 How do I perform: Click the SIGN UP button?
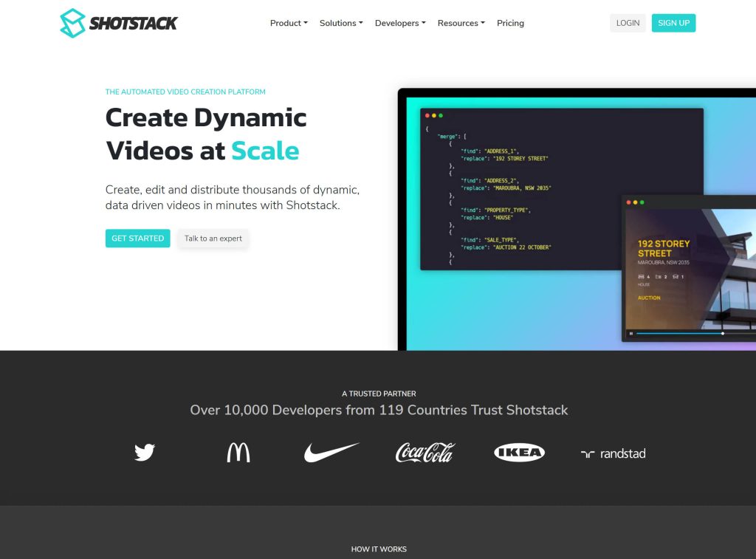[673, 23]
